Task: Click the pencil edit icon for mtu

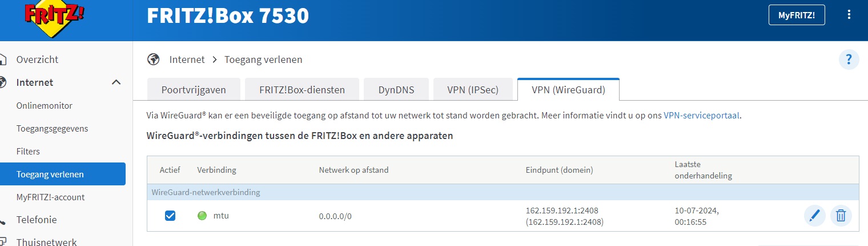Action: coord(815,216)
